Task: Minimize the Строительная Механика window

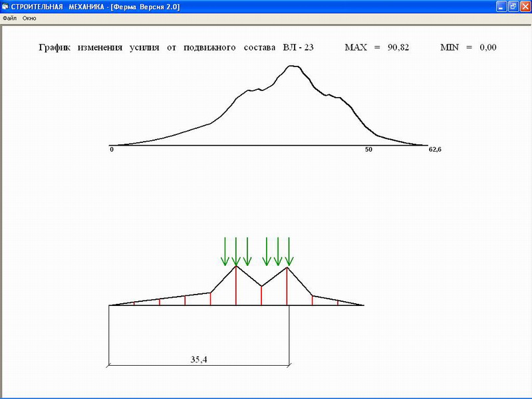Action: coord(501,7)
